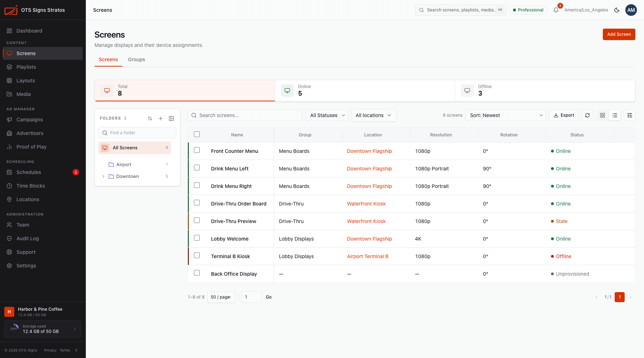Check the Drive-Thru Preview row
The height and width of the screenshot is (358, 644).
point(197,220)
